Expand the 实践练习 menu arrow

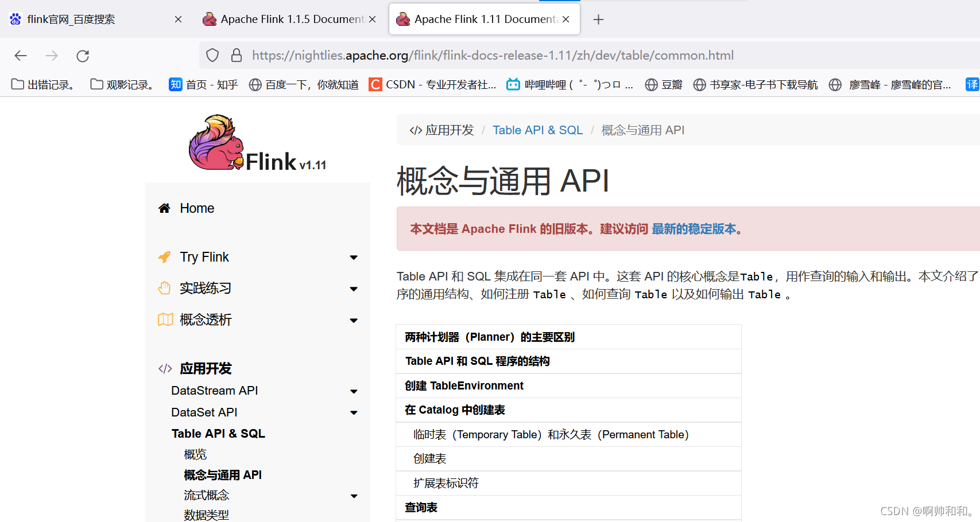coord(354,289)
